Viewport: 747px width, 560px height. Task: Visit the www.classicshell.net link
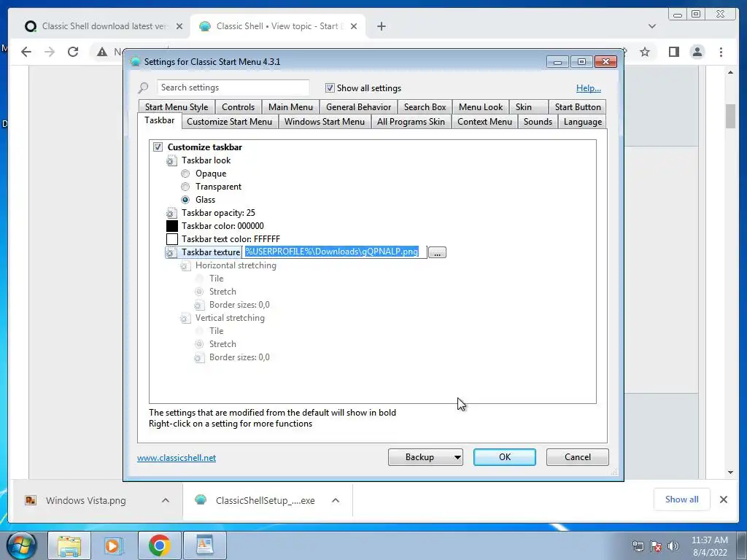pos(177,458)
